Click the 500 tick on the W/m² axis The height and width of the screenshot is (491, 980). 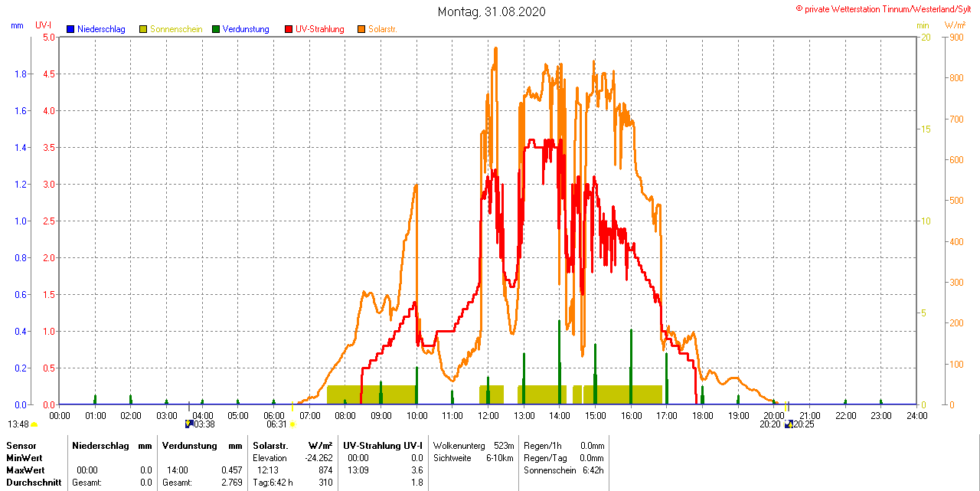click(955, 201)
